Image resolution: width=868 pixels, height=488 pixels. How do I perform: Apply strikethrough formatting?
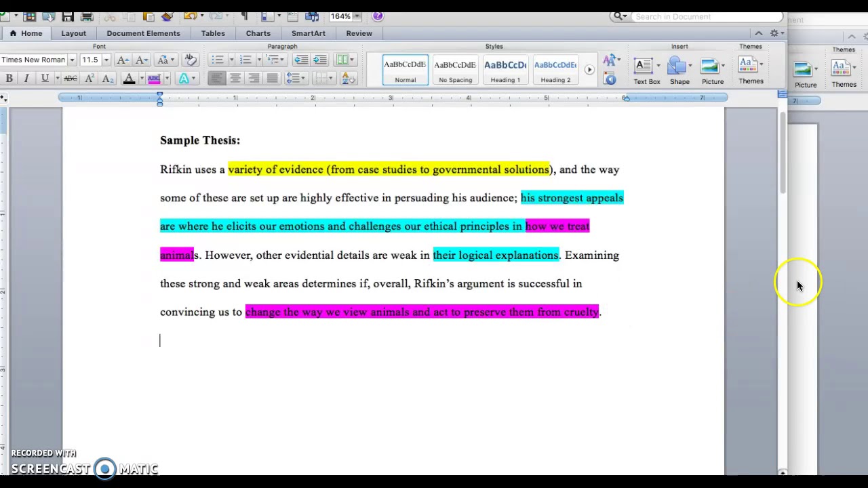point(70,79)
